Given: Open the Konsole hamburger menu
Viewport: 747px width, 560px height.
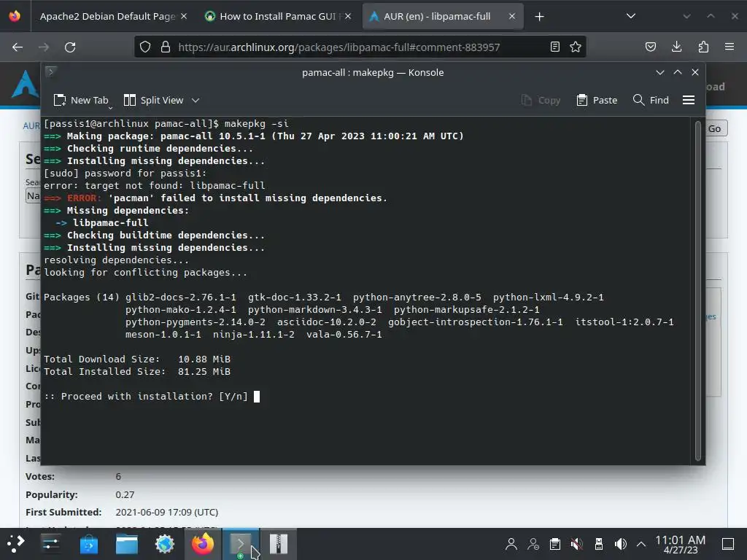Looking at the screenshot, I should point(689,100).
